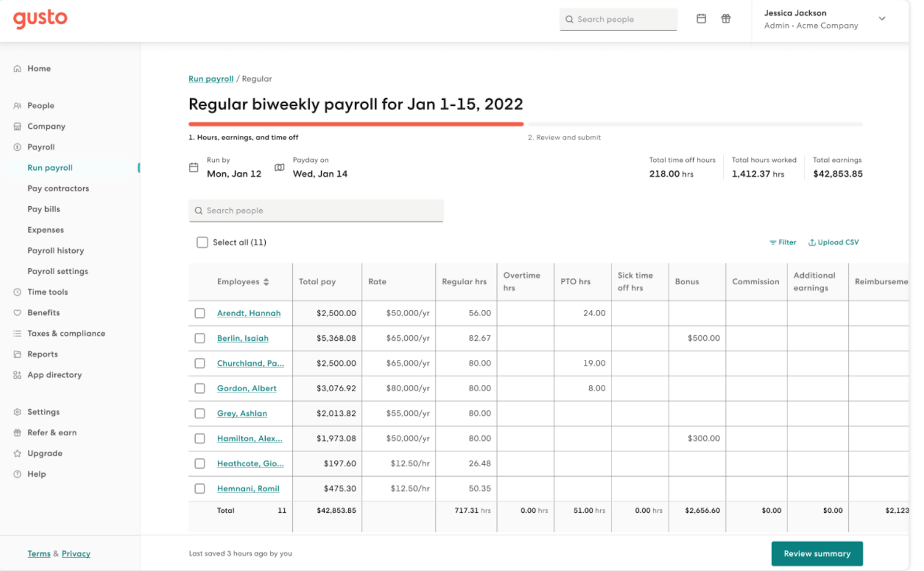Image resolution: width=924 pixels, height=571 pixels.
Task: Click the Hours, earnings, and time off progress bar
Action: click(x=356, y=123)
